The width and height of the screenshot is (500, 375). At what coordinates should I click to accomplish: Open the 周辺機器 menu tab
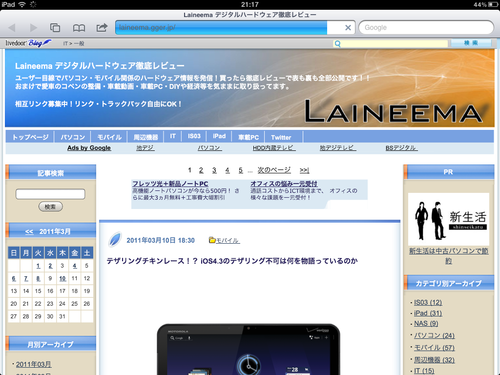point(145,137)
